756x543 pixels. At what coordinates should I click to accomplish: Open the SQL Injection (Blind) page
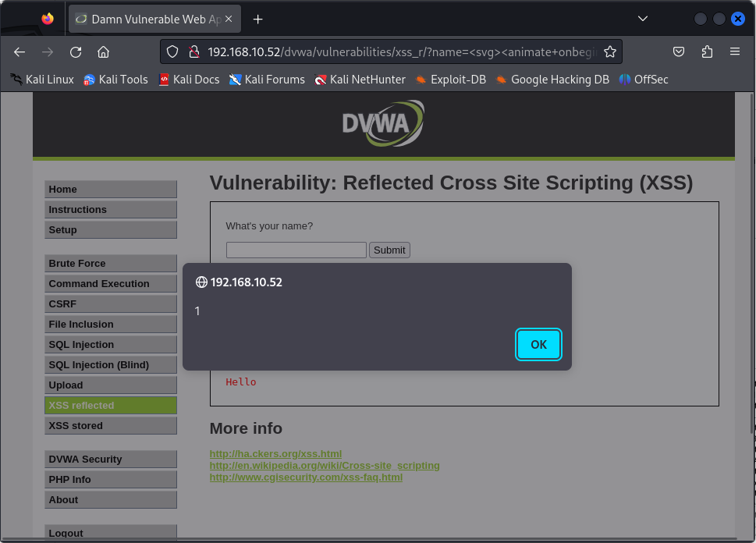[x=111, y=364]
